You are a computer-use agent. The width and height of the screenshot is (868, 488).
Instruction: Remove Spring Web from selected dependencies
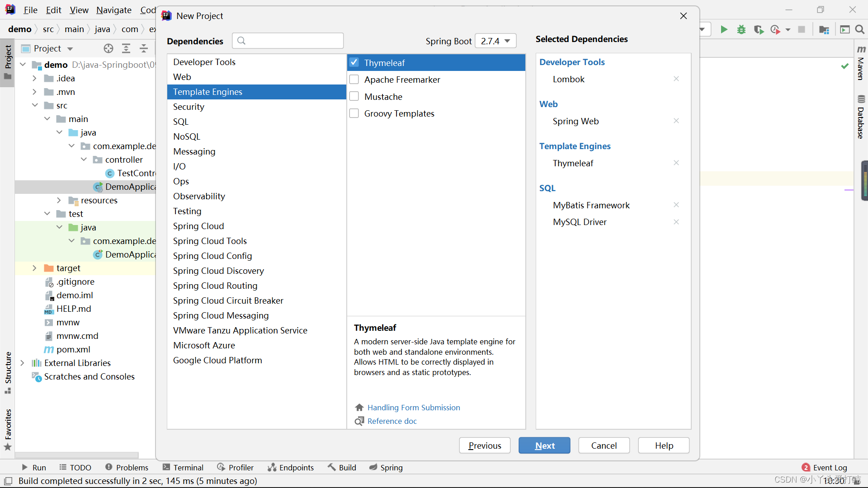(676, 121)
